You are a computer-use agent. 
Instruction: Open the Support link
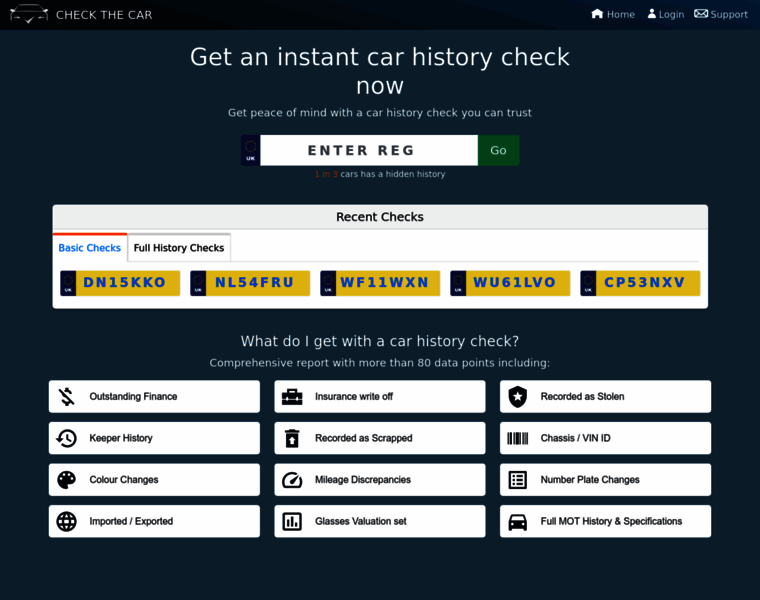(721, 14)
